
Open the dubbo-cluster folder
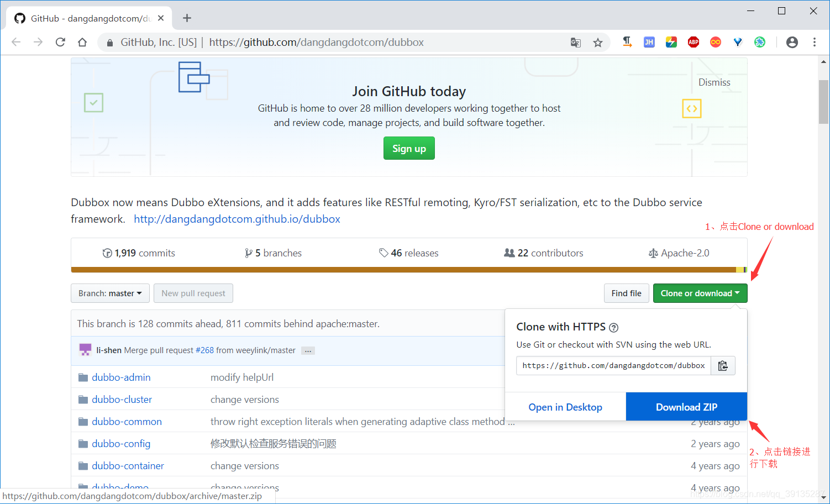click(122, 400)
